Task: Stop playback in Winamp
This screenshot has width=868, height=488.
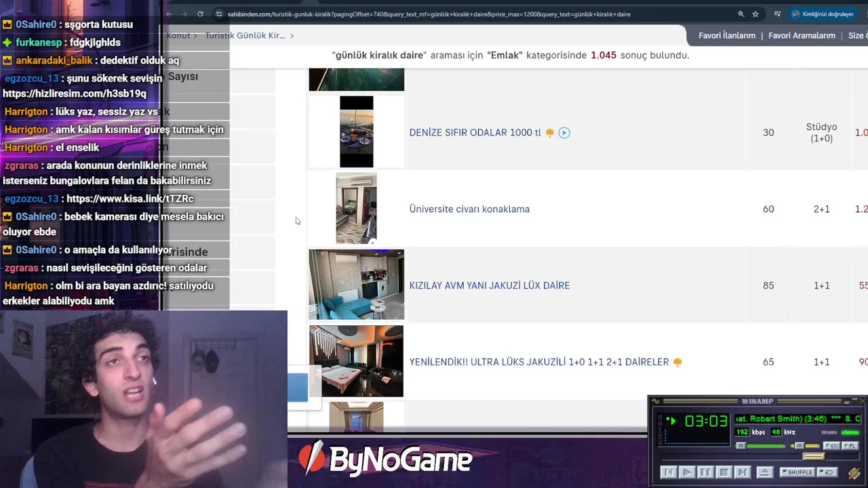Action: tap(724, 472)
